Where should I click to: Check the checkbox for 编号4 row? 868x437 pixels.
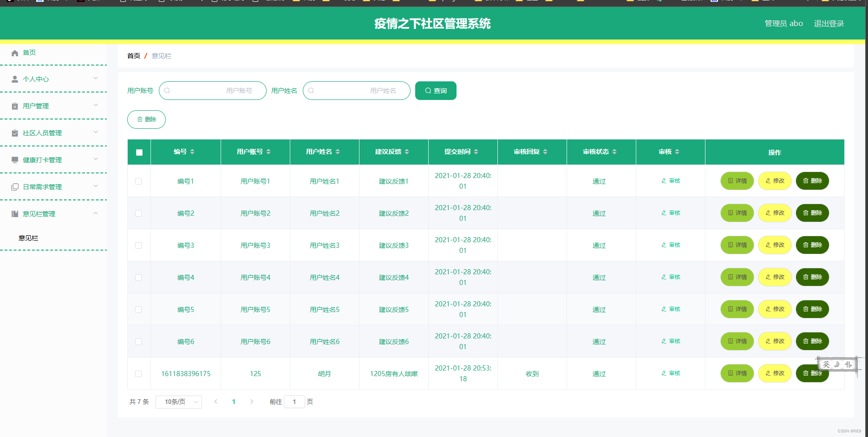coord(138,278)
